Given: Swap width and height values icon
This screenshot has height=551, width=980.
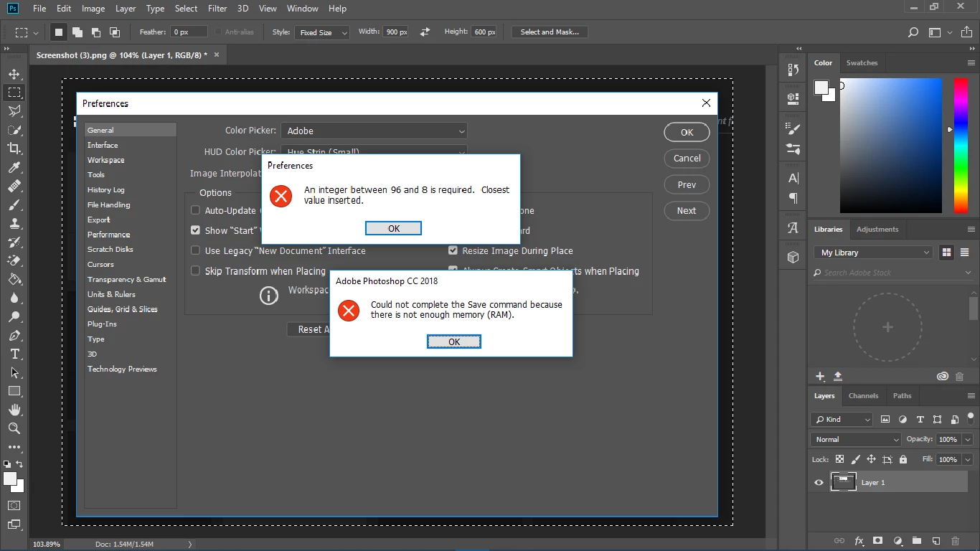Looking at the screenshot, I should (425, 32).
